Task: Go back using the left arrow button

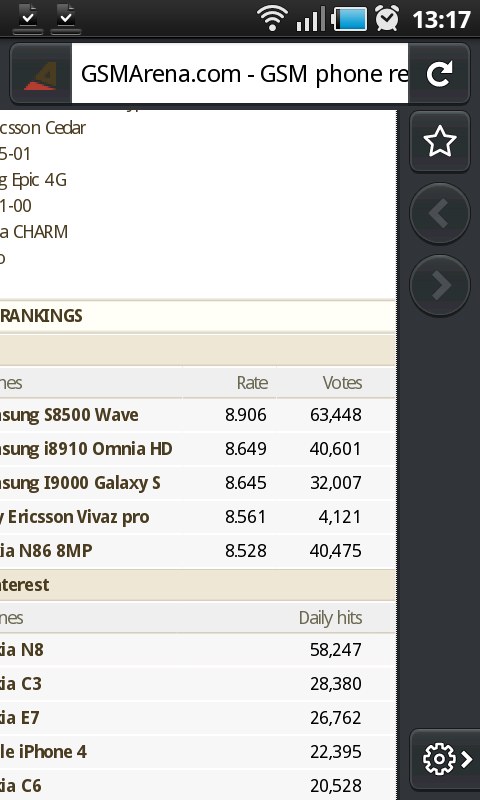Action: [440, 213]
